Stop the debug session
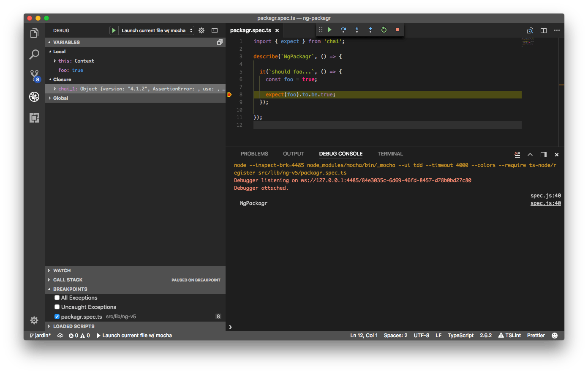The height and width of the screenshot is (374, 588). pos(397,30)
